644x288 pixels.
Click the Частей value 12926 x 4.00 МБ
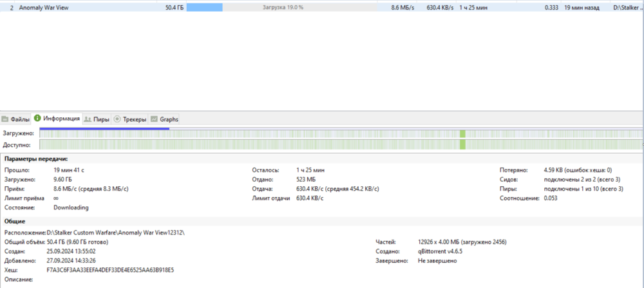pos(462,242)
